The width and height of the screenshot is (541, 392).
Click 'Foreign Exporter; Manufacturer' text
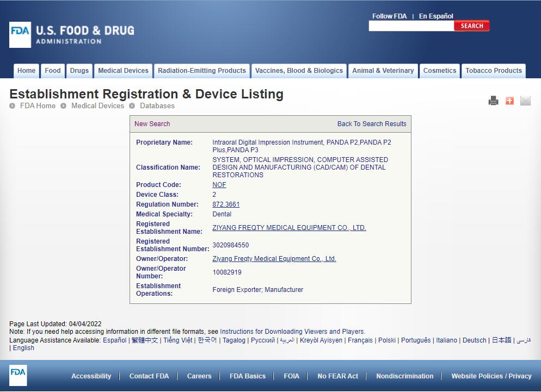258,290
